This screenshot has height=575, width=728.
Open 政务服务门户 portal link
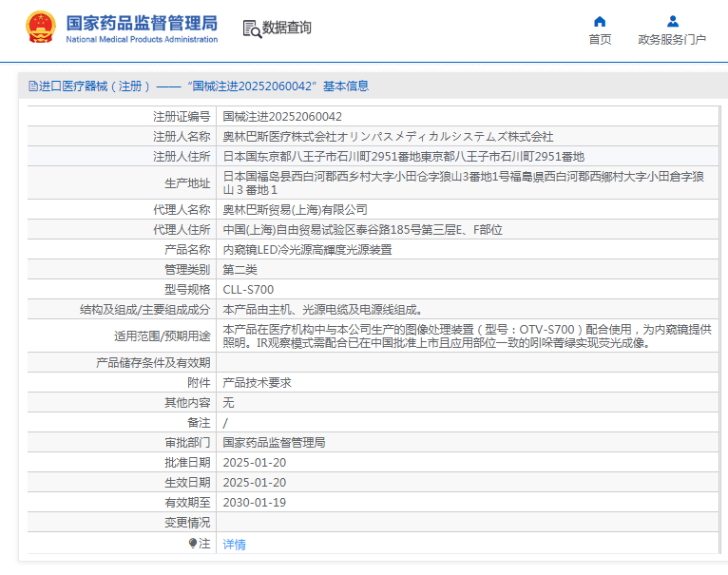click(672, 40)
